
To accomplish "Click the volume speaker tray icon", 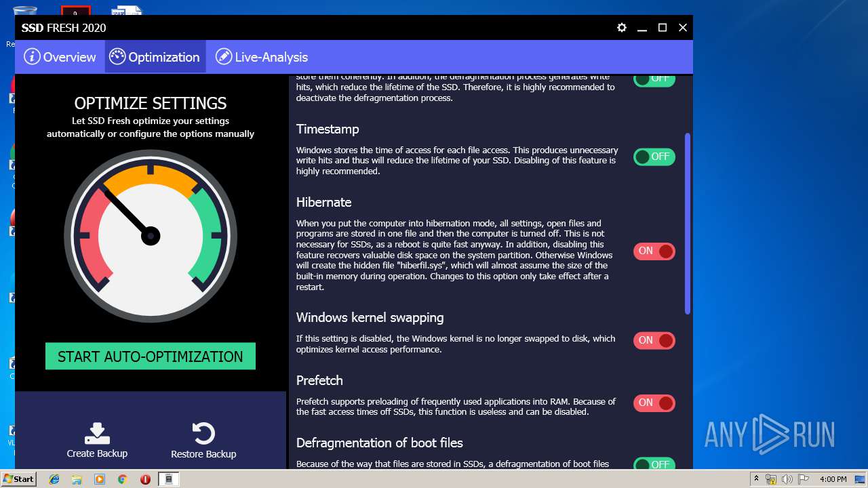I will [787, 479].
